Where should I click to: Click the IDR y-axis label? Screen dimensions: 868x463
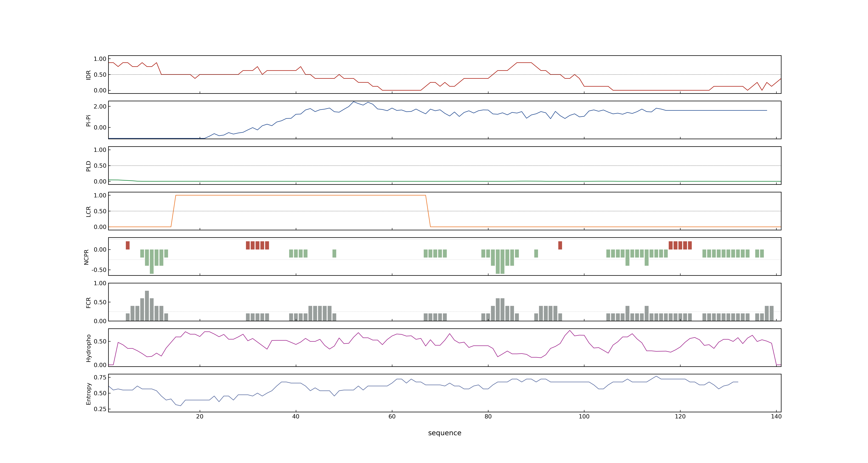click(x=88, y=75)
